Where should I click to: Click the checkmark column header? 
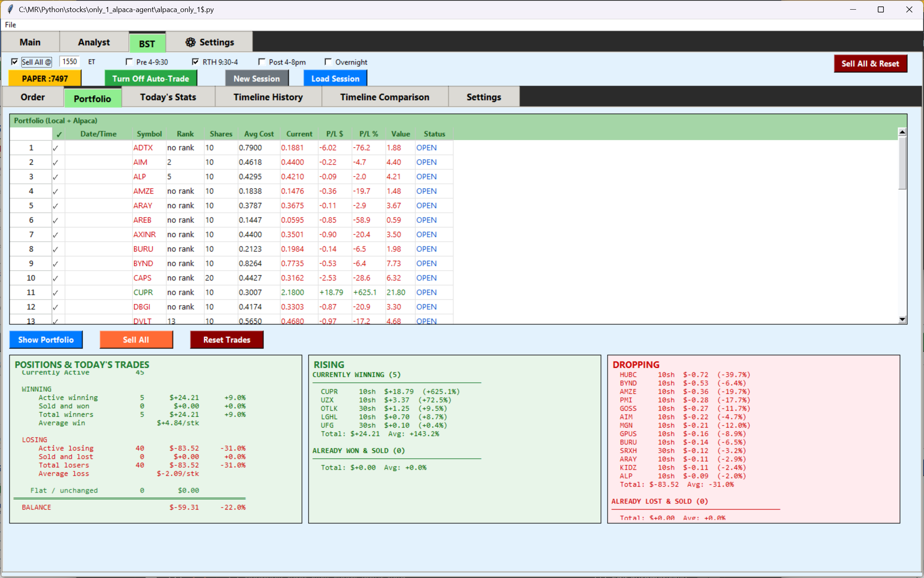[x=59, y=134]
